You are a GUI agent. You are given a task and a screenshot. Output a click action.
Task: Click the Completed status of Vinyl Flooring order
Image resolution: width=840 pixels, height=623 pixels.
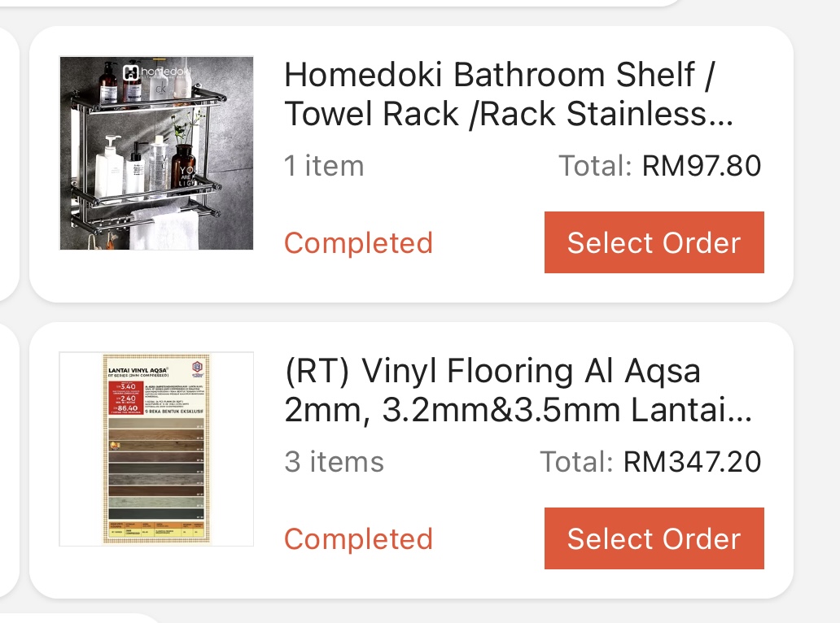[358, 539]
